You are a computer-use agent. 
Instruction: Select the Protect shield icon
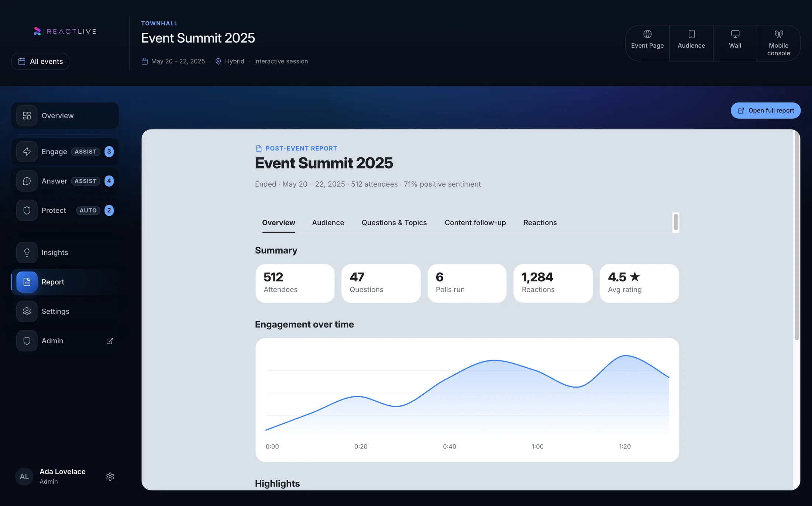click(x=27, y=211)
